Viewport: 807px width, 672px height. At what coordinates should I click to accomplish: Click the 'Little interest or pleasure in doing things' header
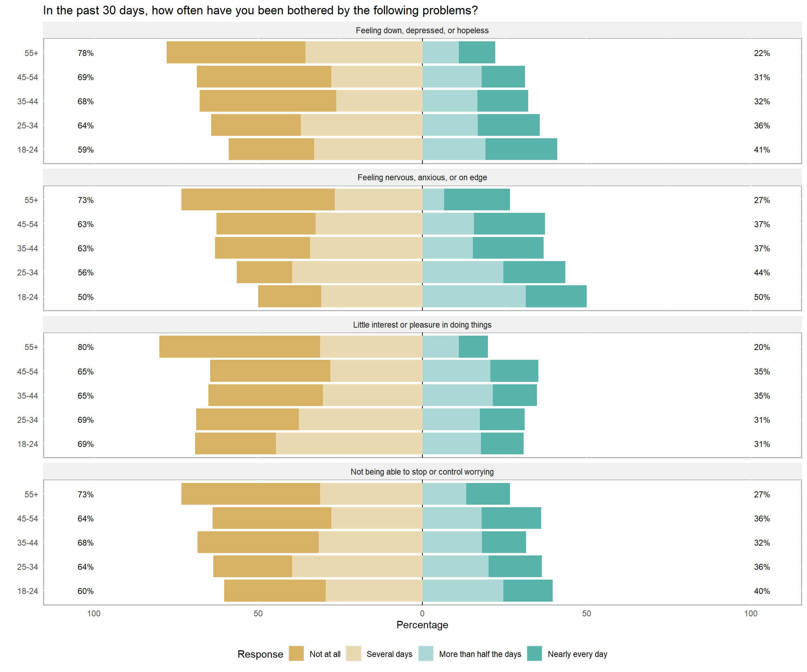[x=422, y=325]
